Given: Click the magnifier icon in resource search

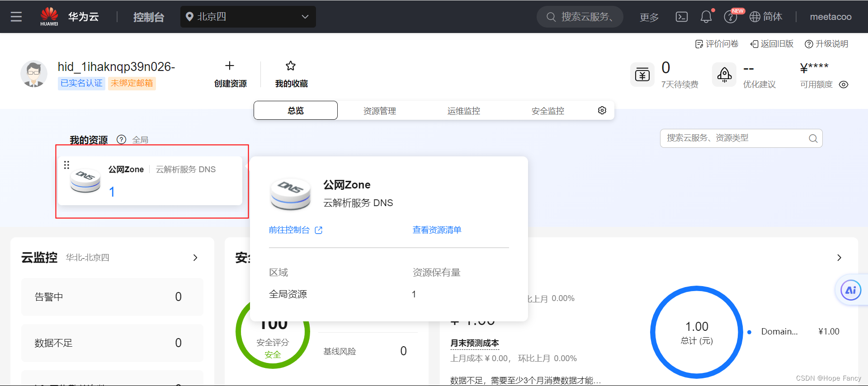Looking at the screenshot, I should click(x=813, y=139).
